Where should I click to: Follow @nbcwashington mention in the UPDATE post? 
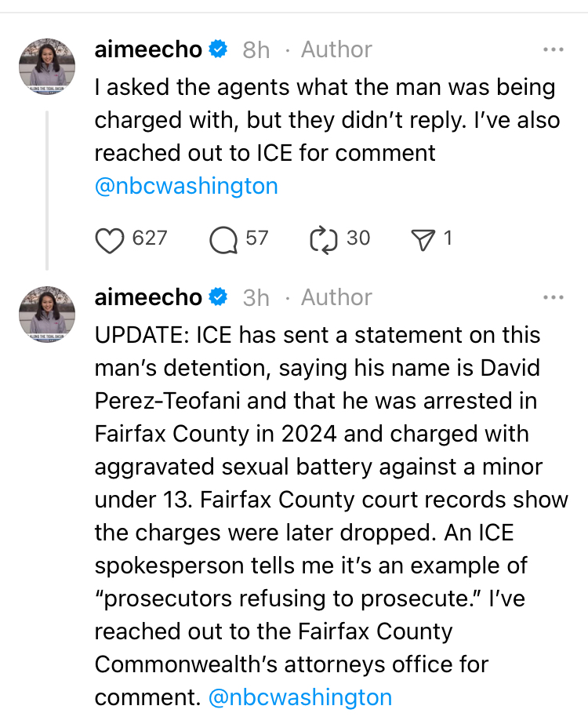point(300,697)
